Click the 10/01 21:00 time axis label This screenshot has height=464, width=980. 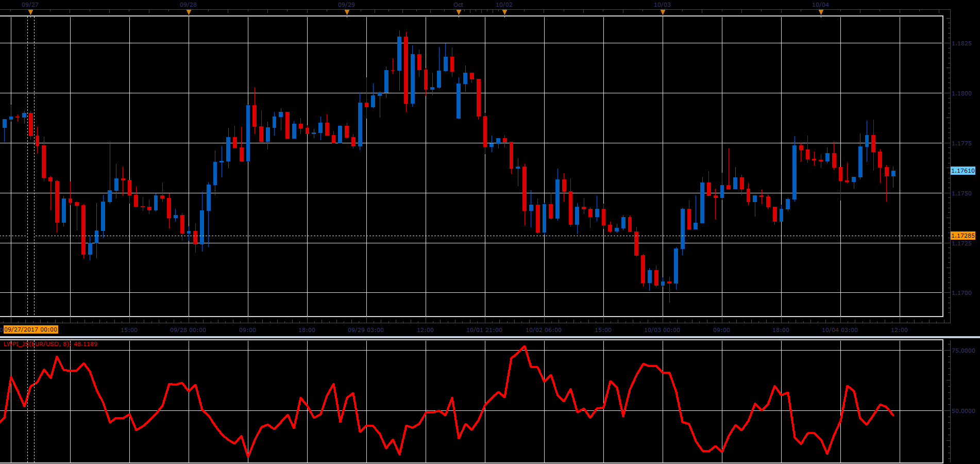point(484,330)
